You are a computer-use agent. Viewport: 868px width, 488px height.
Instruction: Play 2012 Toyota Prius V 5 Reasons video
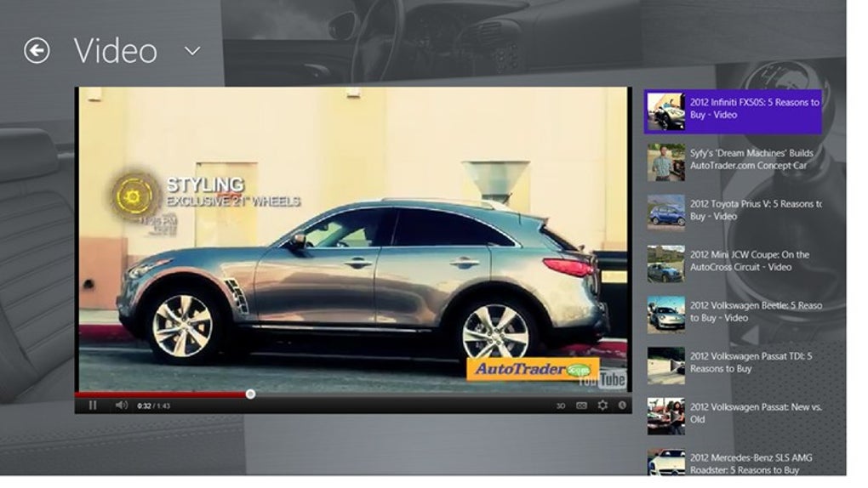[x=756, y=210]
